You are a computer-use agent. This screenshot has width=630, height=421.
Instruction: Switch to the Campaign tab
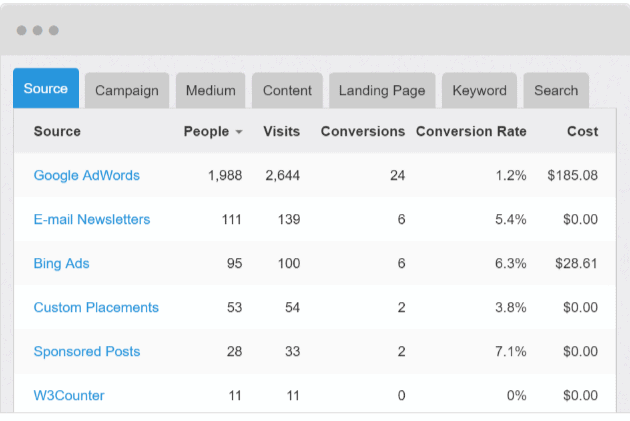click(127, 90)
